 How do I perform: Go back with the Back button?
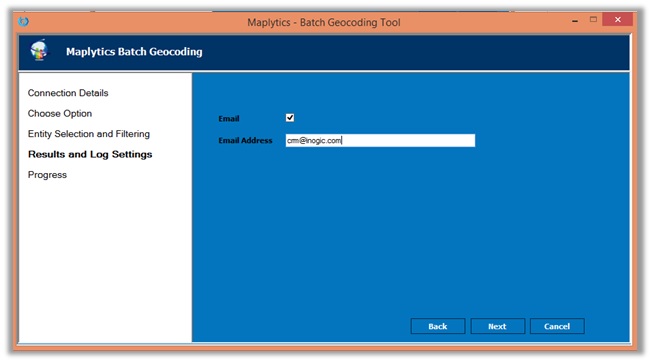438,326
